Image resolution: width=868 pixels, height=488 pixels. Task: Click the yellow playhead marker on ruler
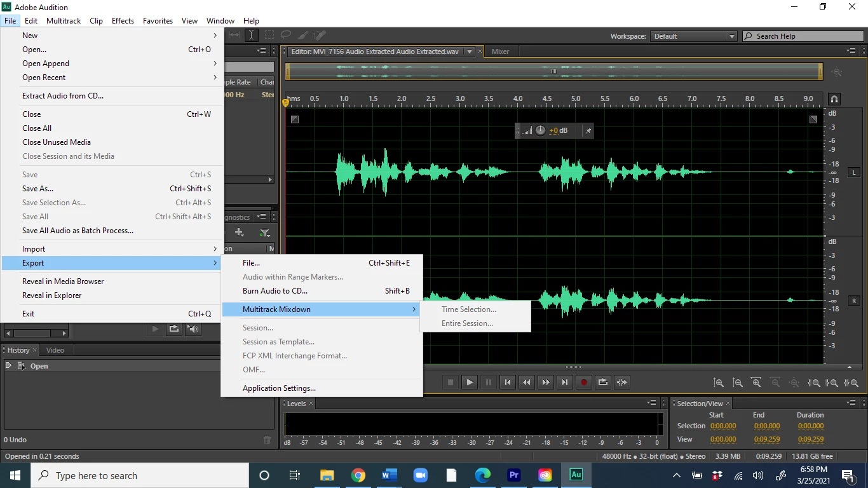(285, 102)
